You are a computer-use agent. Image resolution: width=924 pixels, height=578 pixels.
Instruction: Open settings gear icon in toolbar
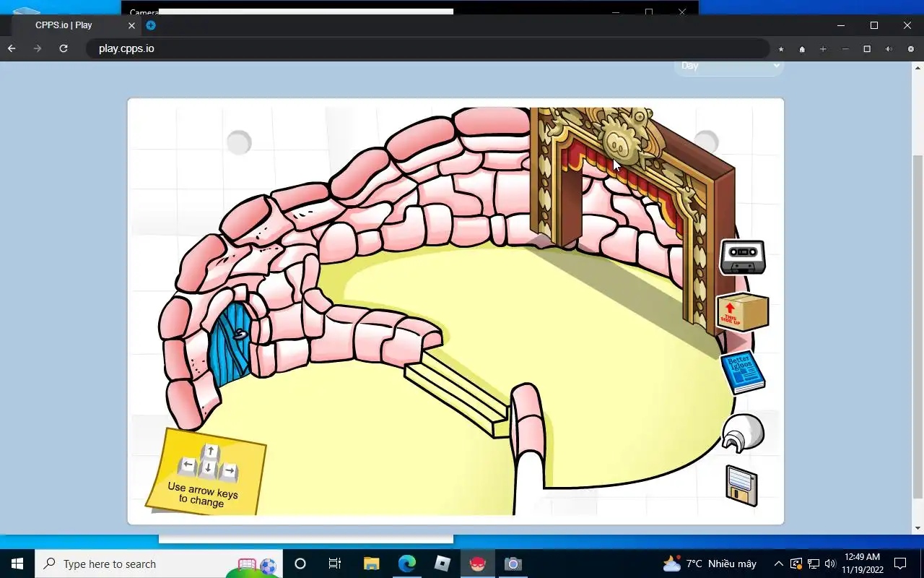coord(911,49)
